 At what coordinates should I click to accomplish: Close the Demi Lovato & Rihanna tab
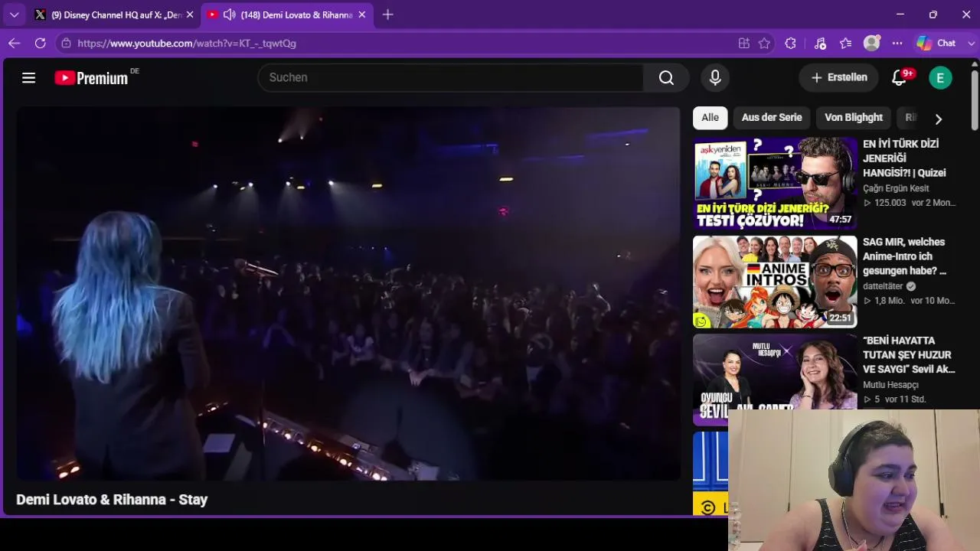pyautogui.click(x=362, y=15)
